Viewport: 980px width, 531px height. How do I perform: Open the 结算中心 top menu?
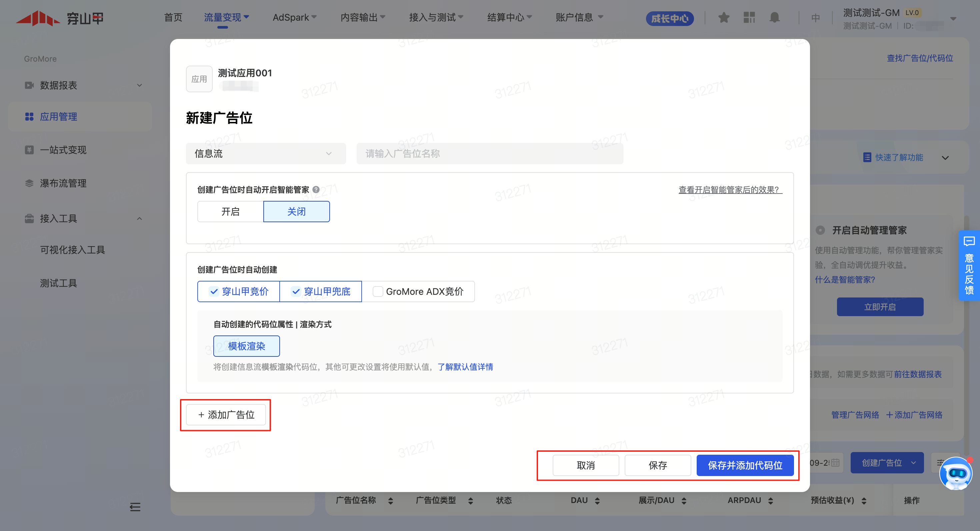click(x=509, y=17)
